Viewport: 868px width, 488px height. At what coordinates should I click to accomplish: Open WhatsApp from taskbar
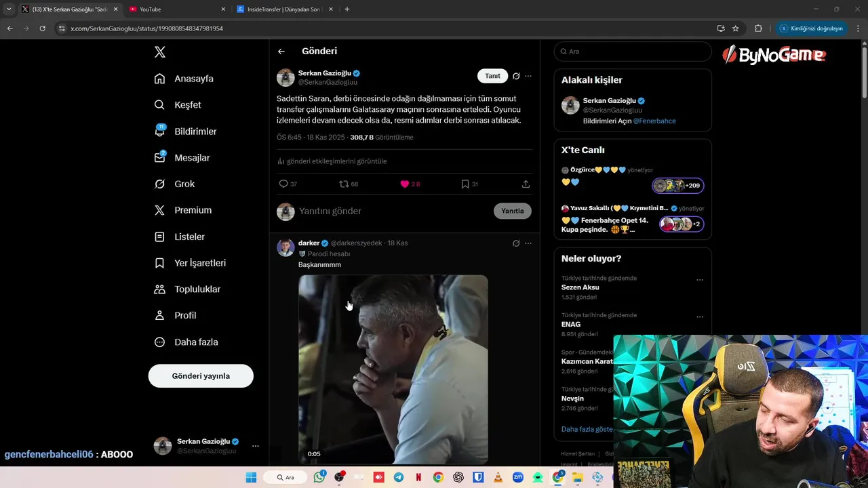click(x=319, y=477)
